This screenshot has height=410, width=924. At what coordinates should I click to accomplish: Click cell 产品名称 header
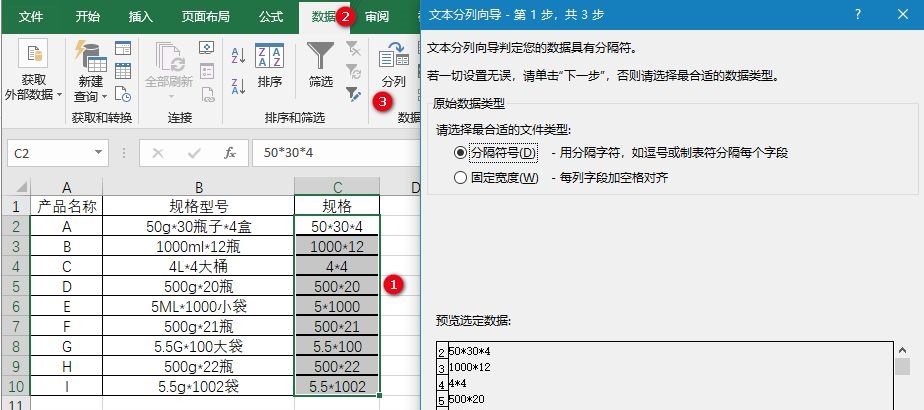click(67, 206)
